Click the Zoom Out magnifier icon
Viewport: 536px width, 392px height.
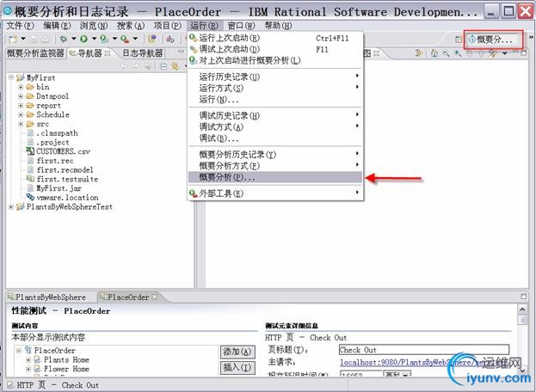click(446, 53)
